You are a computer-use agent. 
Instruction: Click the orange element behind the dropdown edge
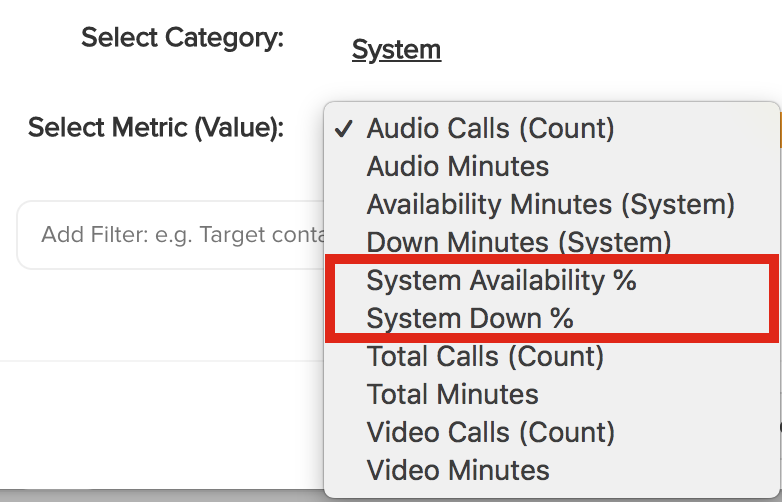coord(780,130)
